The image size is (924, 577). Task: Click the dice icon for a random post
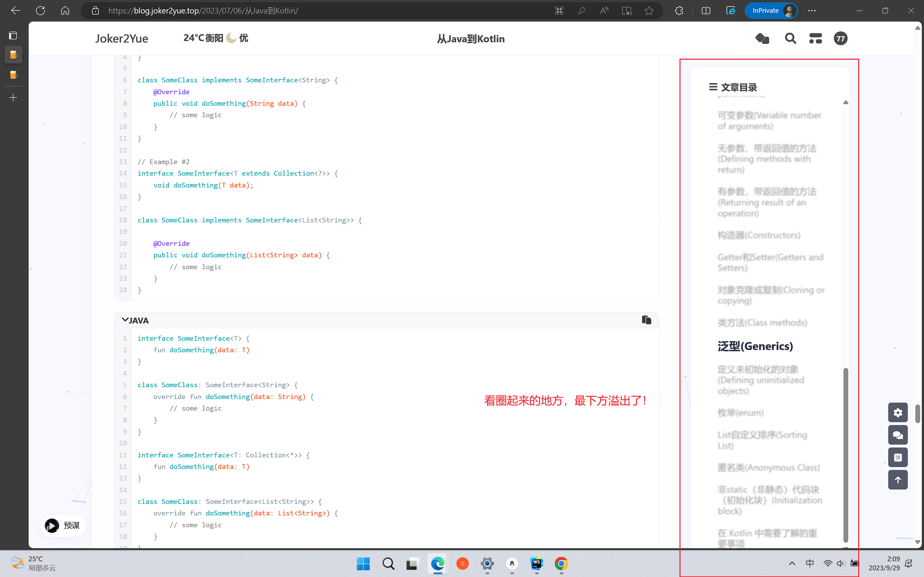(x=762, y=38)
